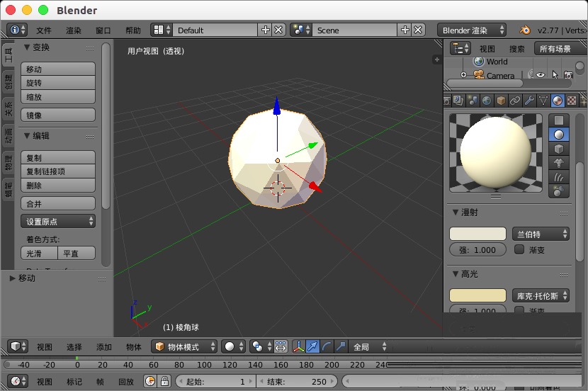Open 3D viewport Select menu
The width and height of the screenshot is (588, 391).
point(74,347)
